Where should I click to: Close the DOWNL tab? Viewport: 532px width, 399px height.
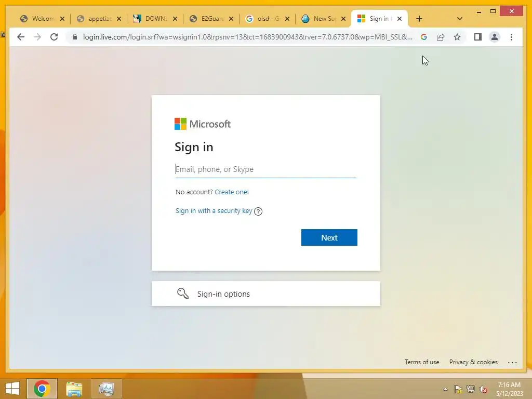(x=175, y=19)
